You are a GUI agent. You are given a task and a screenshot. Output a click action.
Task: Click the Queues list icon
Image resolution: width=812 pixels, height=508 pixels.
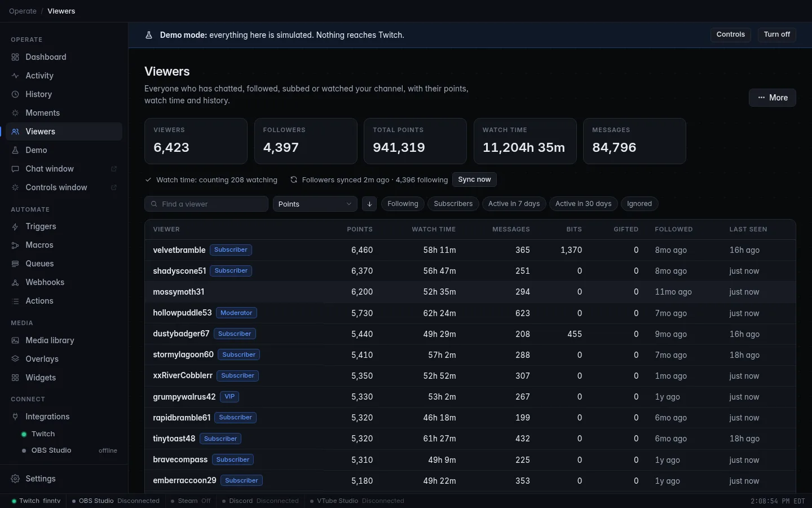click(x=15, y=264)
